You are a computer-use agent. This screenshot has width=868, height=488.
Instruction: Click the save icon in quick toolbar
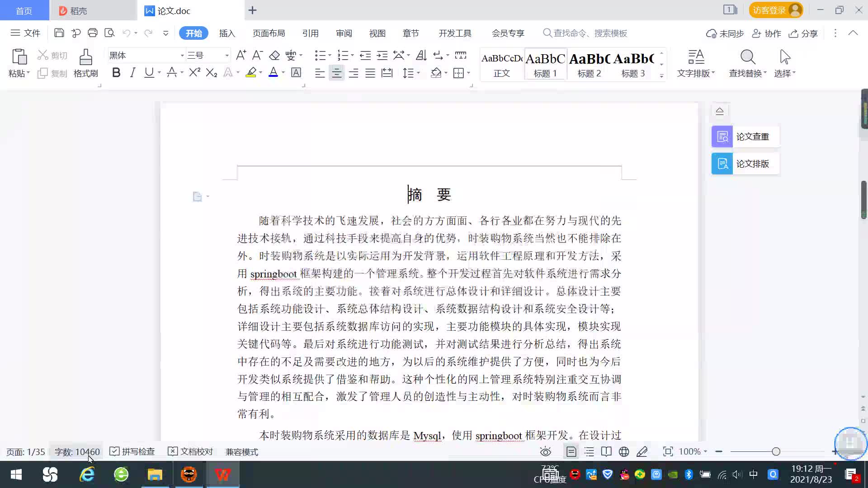point(59,33)
